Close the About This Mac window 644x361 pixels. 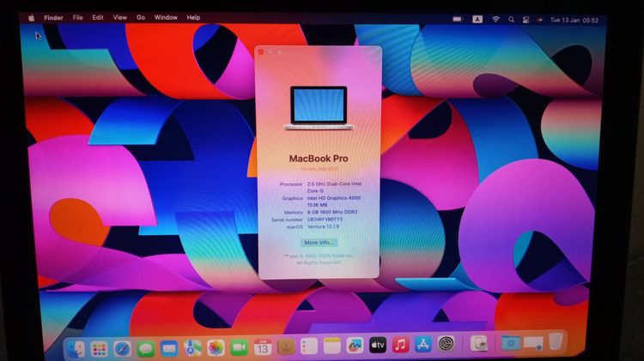point(261,51)
